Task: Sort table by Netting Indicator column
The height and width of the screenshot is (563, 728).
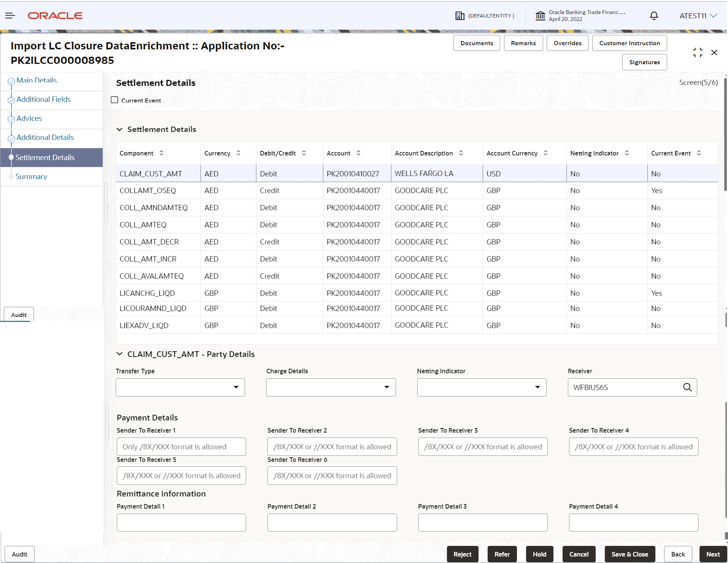Action: click(x=627, y=153)
